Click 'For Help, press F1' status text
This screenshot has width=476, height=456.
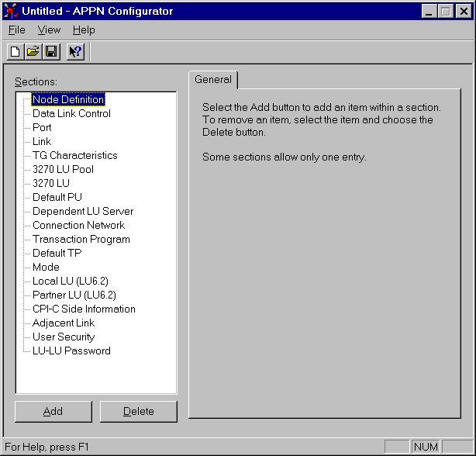(47, 447)
